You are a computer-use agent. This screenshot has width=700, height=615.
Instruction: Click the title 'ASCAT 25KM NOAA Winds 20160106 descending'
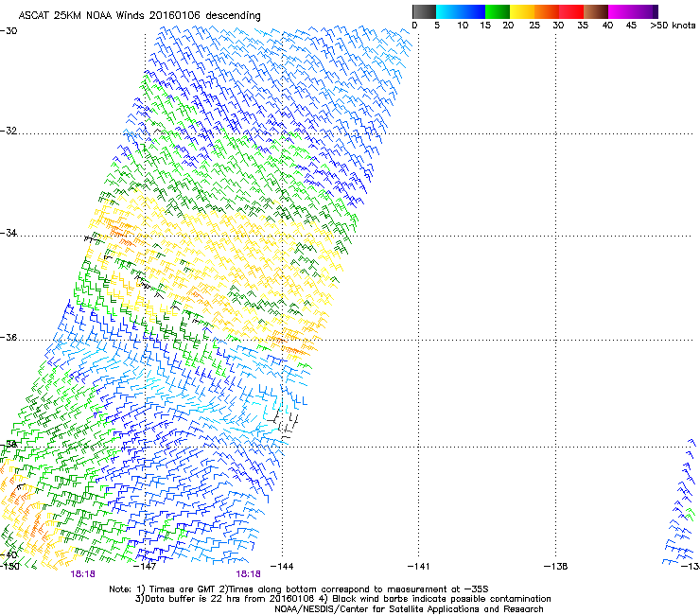tap(139, 15)
